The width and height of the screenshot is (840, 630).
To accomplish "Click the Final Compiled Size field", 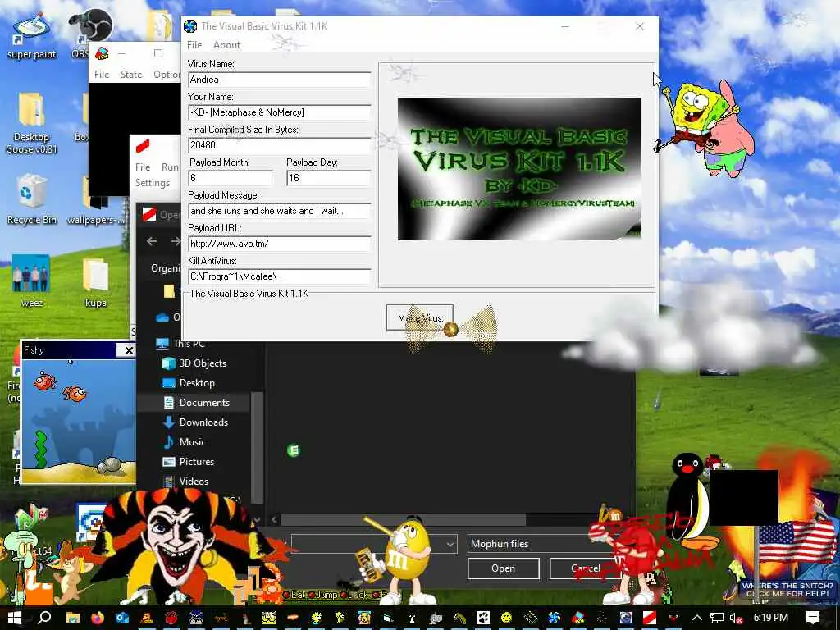I will pyautogui.click(x=280, y=144).
